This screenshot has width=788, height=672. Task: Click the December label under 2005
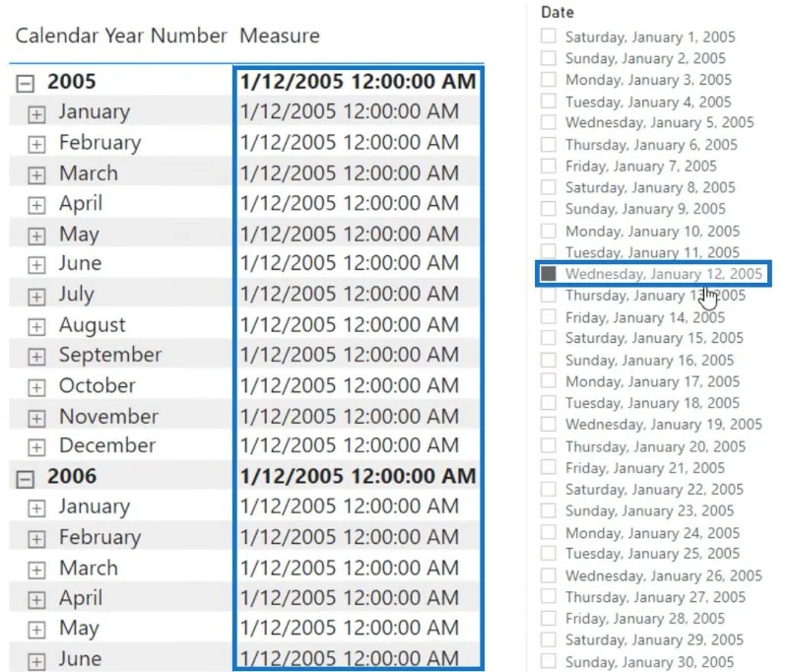107,445
